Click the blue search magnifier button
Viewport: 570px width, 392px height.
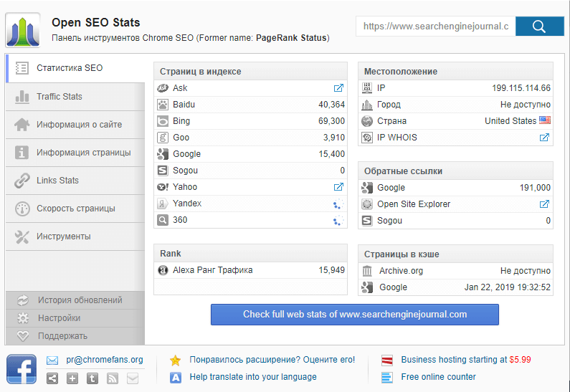pyautogui.click(x=539, y=27)
